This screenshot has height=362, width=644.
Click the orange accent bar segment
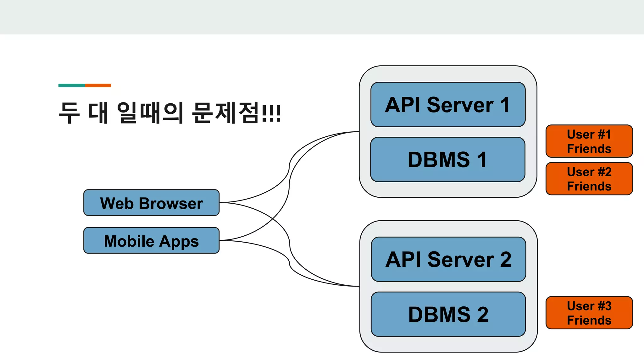98,85
